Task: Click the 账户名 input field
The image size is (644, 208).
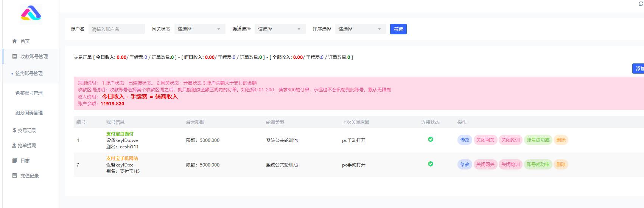Action: pos(117,29)
